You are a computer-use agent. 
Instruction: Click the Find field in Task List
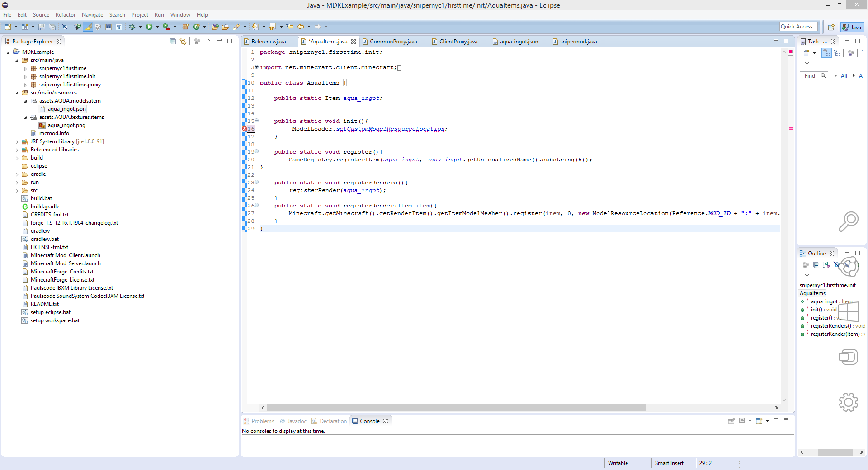coord(814,76)
